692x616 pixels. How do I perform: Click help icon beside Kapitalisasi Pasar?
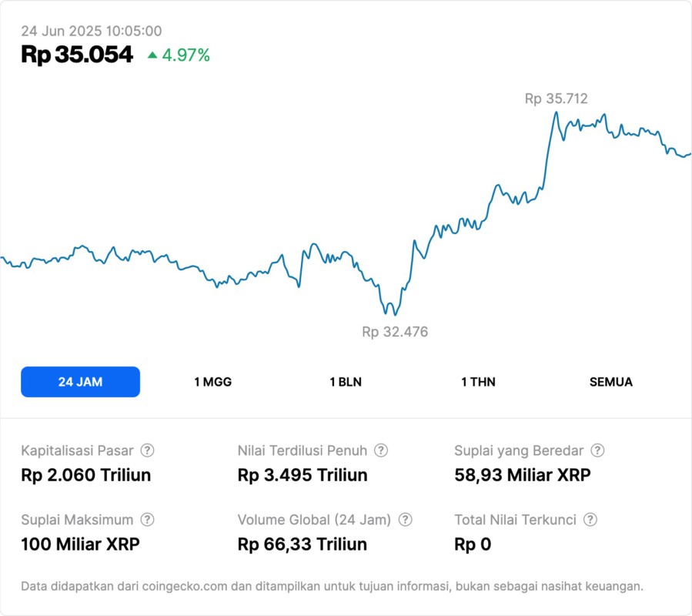pyautogui.click(x=147, y=450)
